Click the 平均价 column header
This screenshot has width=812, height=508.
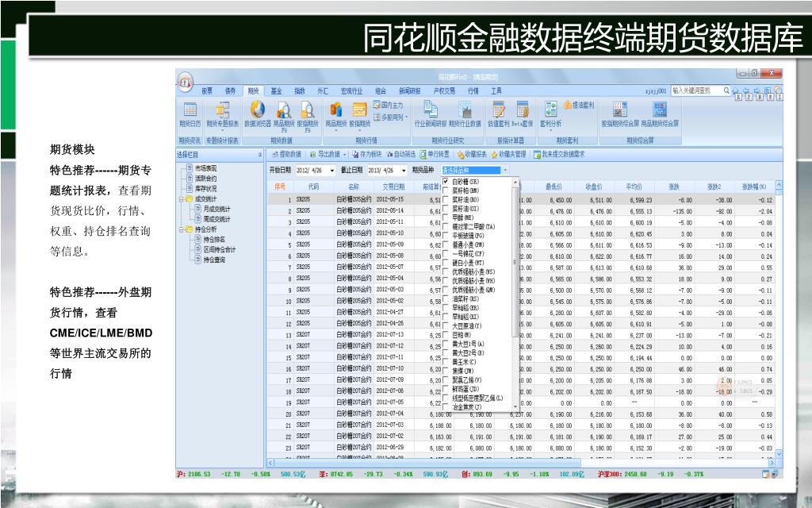(634, 187)
